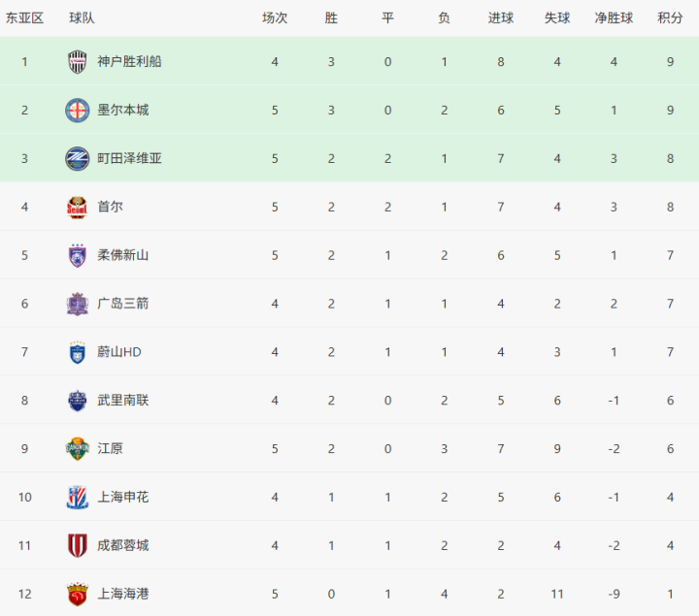Click the 场次 column header
The width and height of the screenshot is (699, 616).
275,18
